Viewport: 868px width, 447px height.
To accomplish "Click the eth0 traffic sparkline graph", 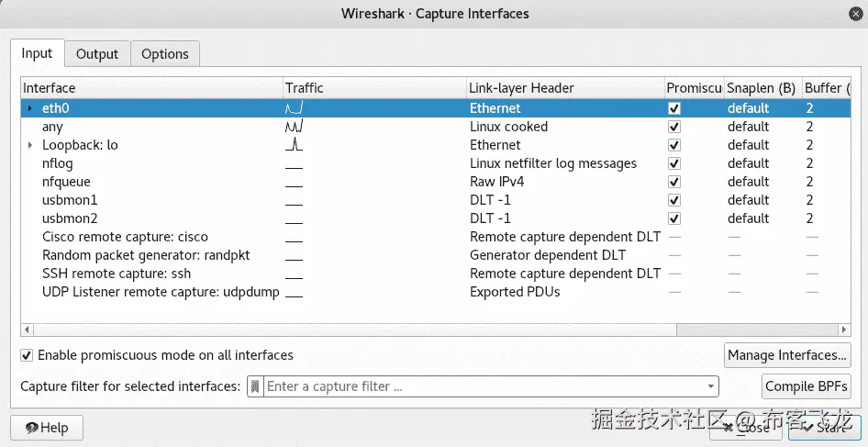I will point(295,108).
